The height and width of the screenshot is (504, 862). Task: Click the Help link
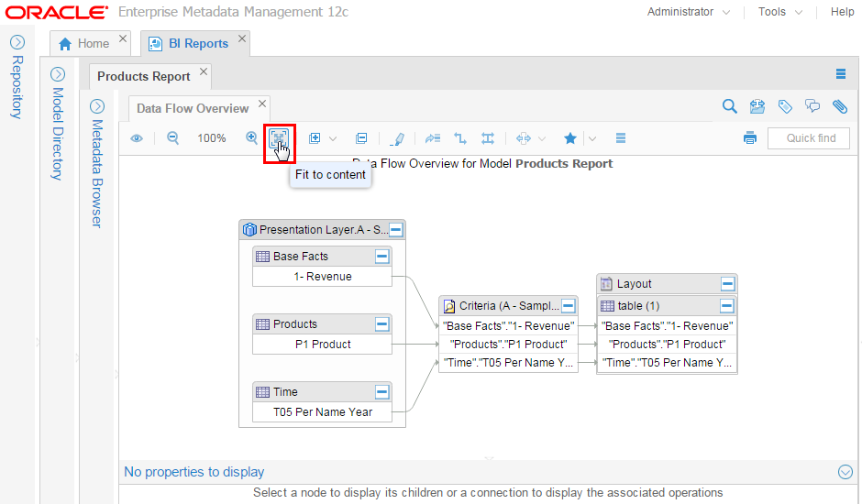[x=842, y=12]
